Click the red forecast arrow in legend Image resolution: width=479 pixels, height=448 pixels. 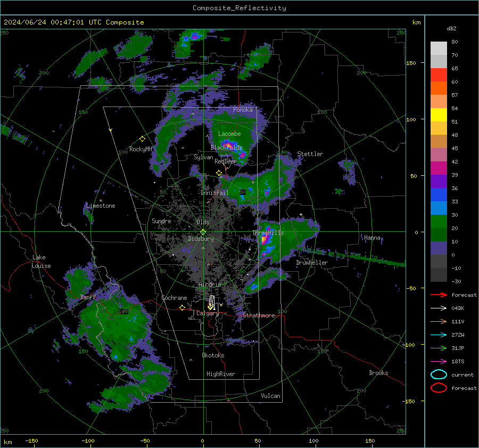pos(439,295)
